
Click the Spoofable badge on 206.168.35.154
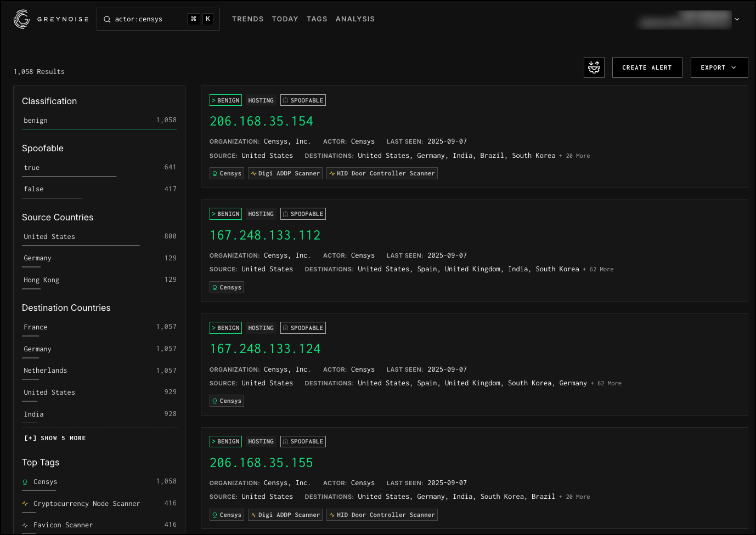303,100
